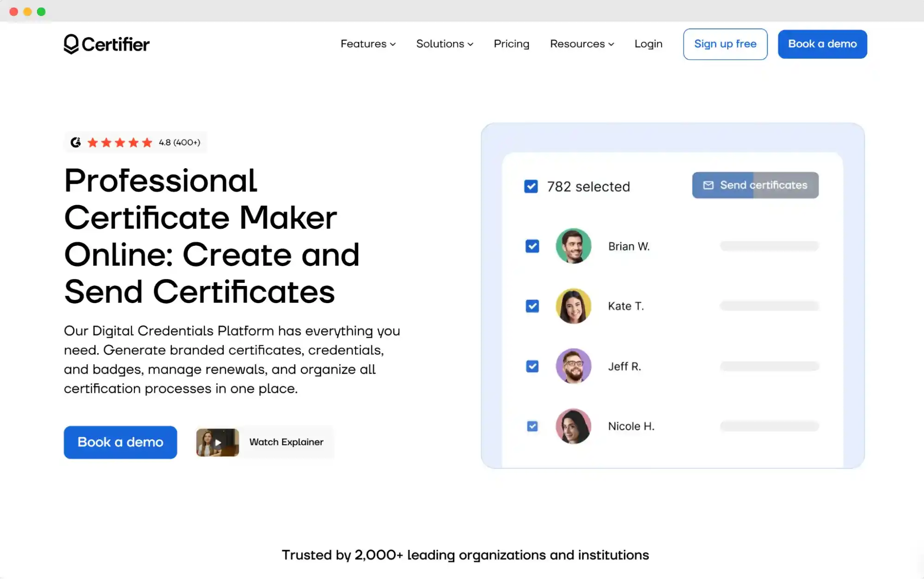This screenshot has width=924, height=579.
Task: Toggle the checkbox beside Nicole H.
Action: tap(532, 426)
